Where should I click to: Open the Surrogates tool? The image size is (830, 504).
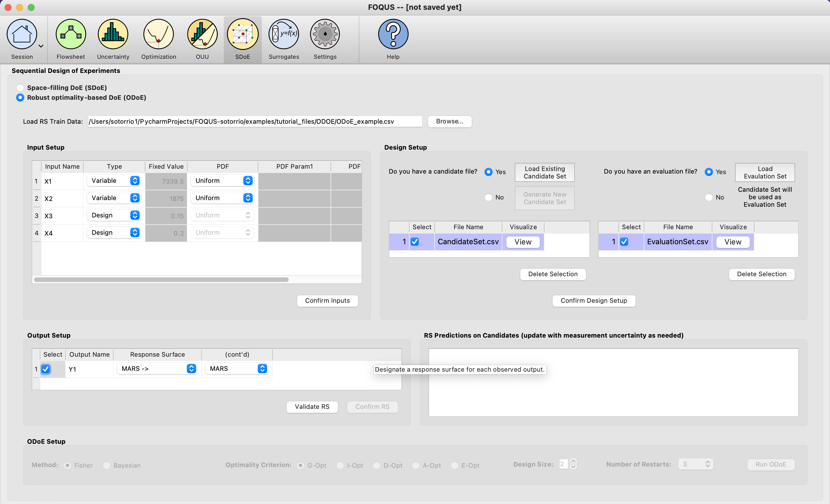283,39
